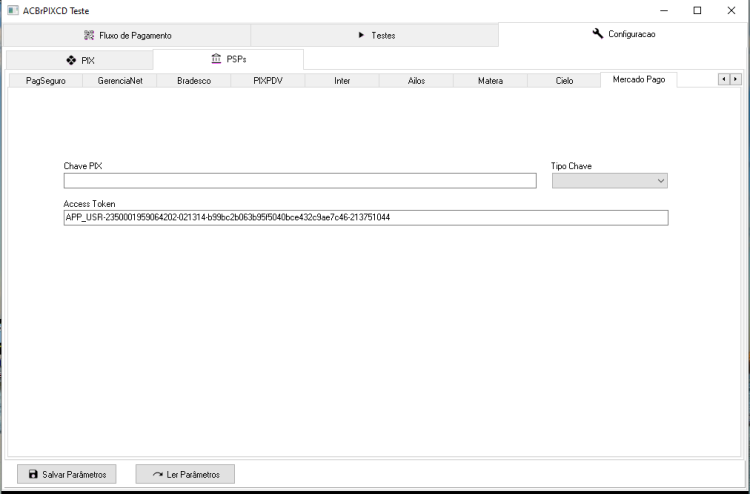
Task: Open the Fluxo de Pagamento tab
Action: 127,35
